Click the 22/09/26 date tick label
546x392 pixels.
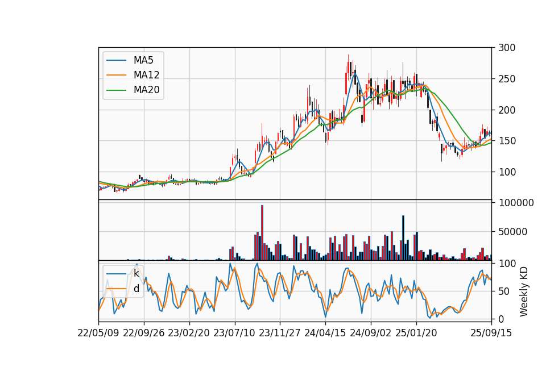(x=144, y=333)
